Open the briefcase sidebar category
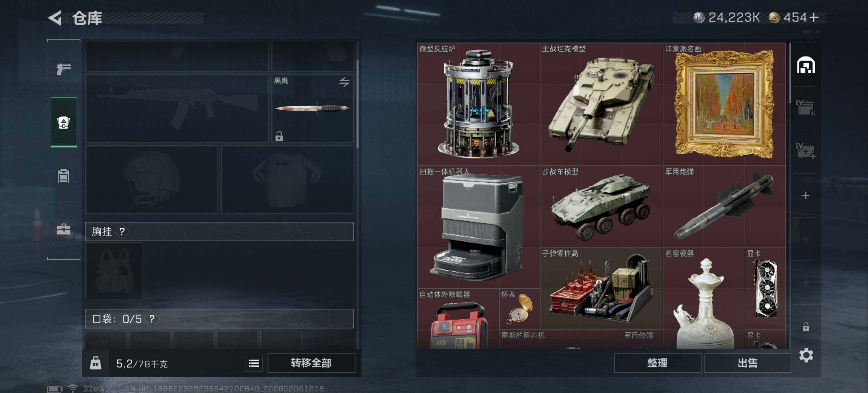868x393 pixels. (x=64, y=230)
